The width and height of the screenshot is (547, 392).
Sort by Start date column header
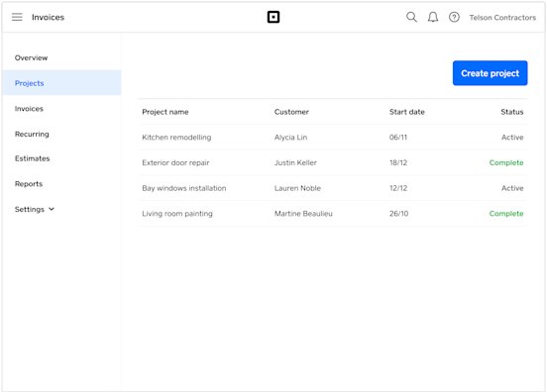click(406, 112)
